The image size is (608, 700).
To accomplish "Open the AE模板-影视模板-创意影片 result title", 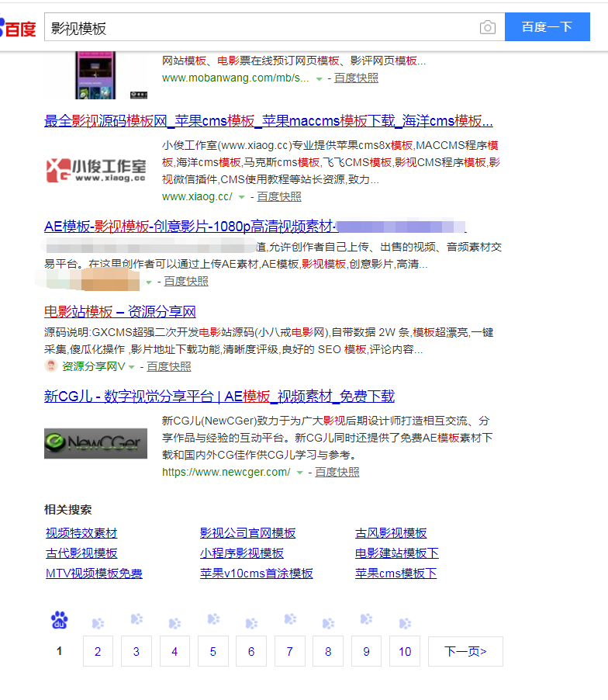I will pyautogui.click(x=255, y=227).
